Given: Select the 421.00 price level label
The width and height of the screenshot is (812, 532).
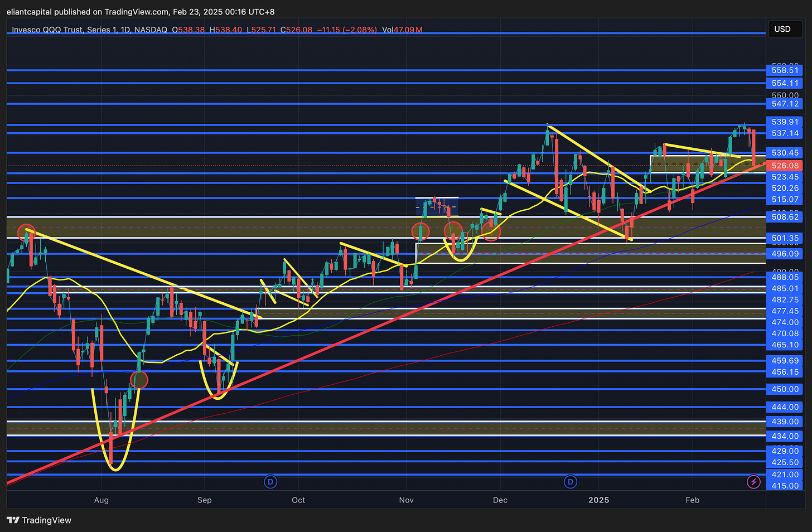Looking at the screenshot, I should click(x=785, y=475).
